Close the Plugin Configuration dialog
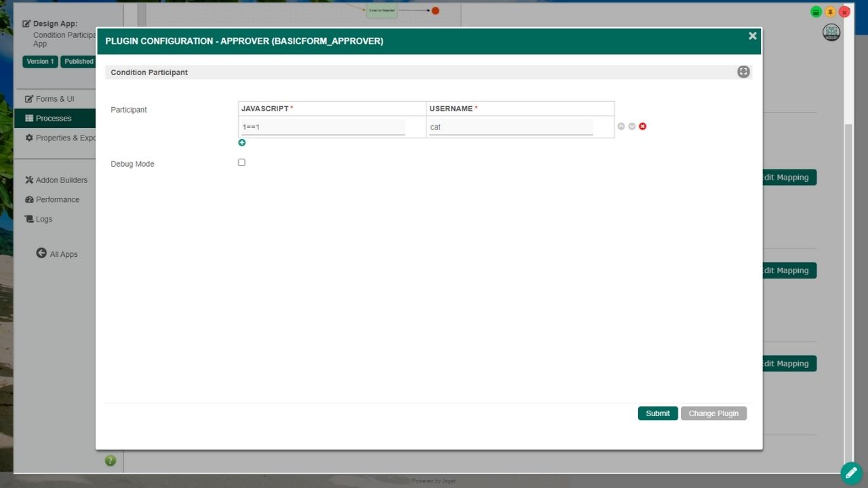 click(x=752, y=36)
